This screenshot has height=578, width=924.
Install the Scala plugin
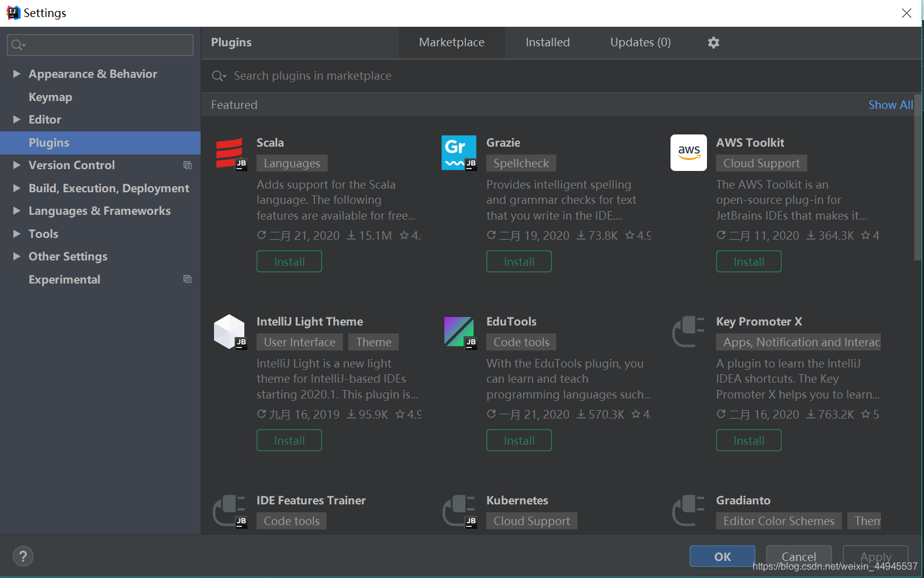[289, 262]
